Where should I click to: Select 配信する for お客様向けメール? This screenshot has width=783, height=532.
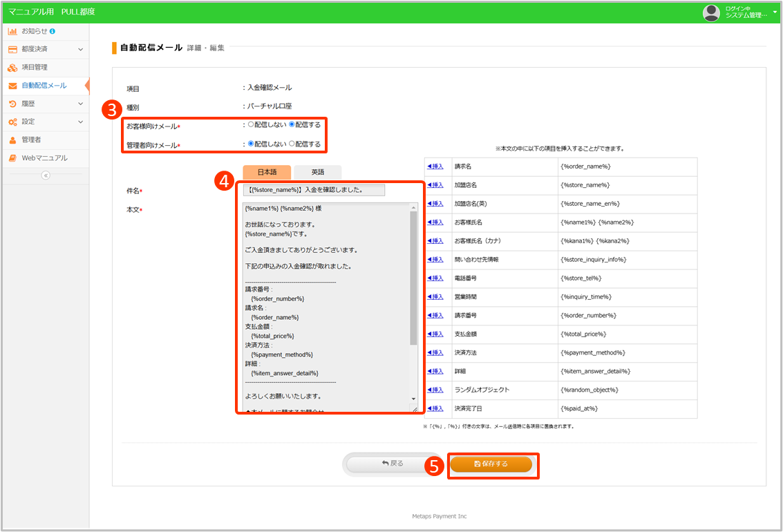coord(292,125)
